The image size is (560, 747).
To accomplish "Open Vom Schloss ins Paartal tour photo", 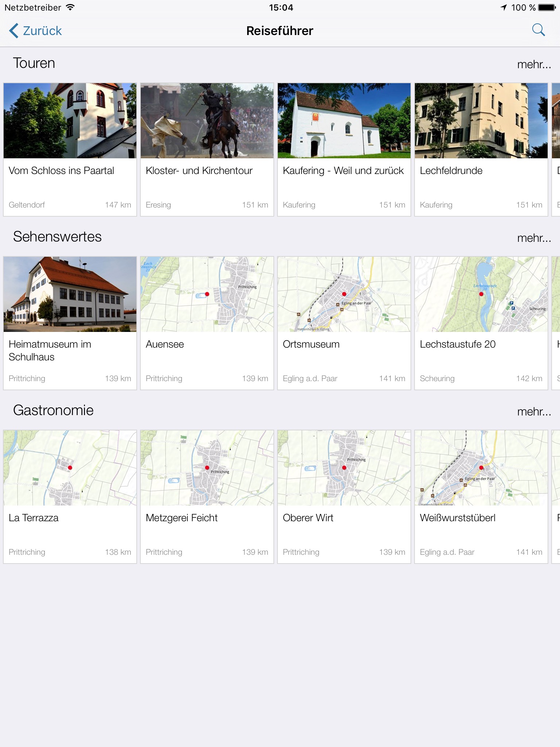I will 70,121.
